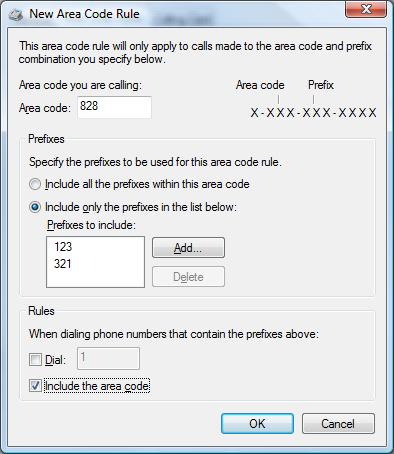
Task: Click the Area code: field label
Action: click(45, 108)
